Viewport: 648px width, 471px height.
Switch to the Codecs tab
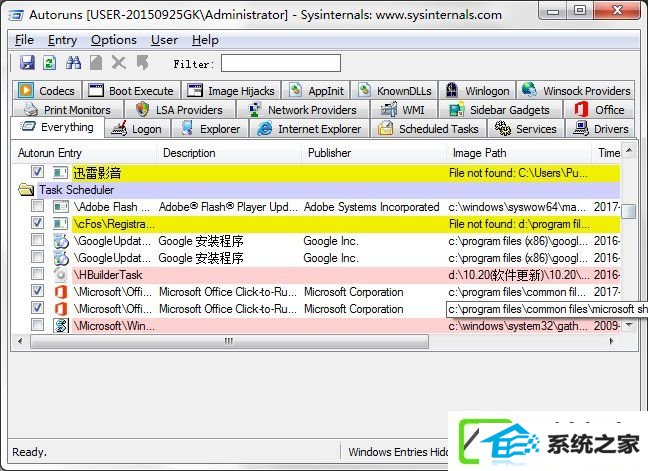[x=47, y=90]
